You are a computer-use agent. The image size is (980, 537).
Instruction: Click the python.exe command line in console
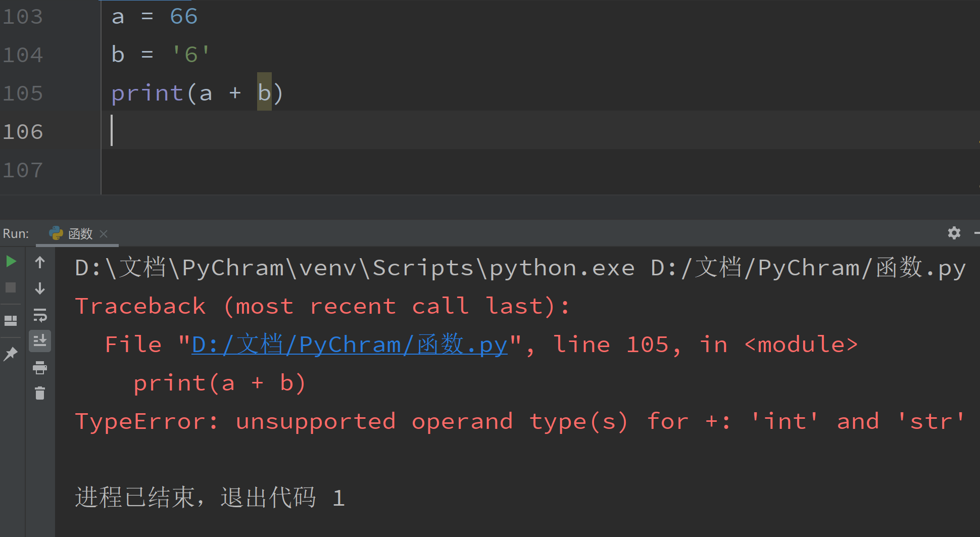520,268
